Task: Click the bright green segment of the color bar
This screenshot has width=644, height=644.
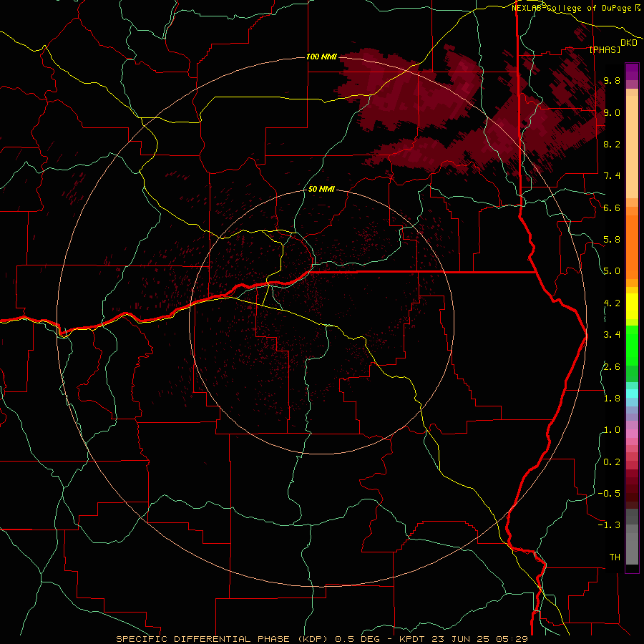Action: (632, 345)
